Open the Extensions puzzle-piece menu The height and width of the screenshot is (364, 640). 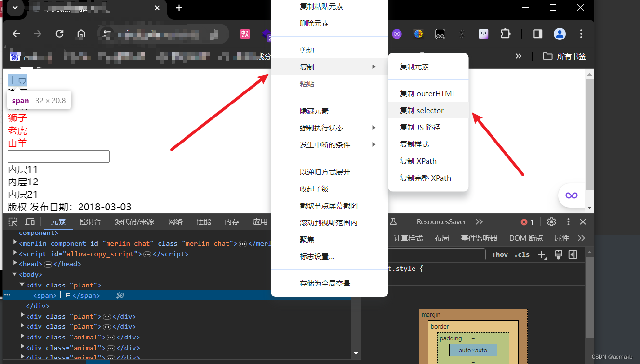[505, 34]
